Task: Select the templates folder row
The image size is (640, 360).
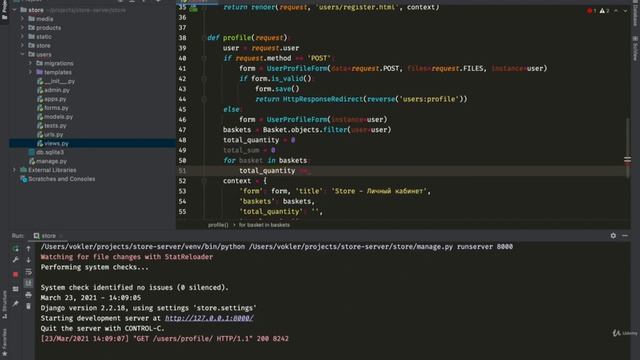Action: coord(92,72)
